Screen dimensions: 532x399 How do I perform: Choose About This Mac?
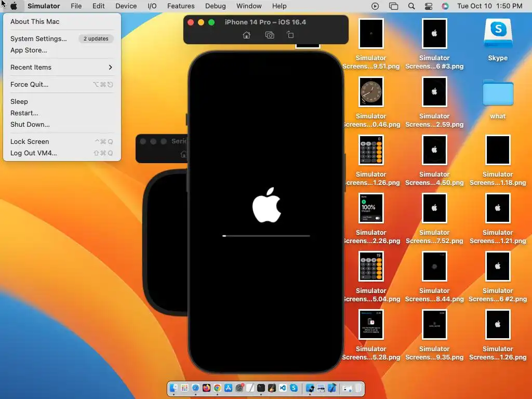tap(61, 21)
